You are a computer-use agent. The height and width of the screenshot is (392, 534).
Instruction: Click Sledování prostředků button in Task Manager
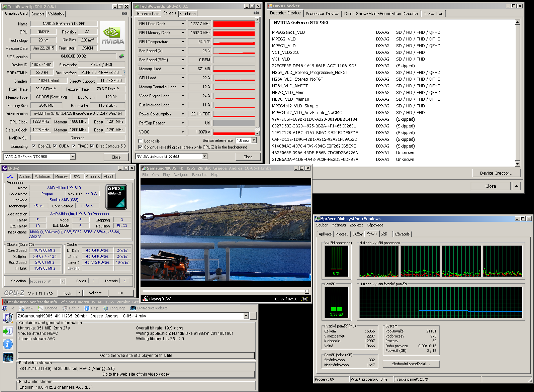pos(411,364)
